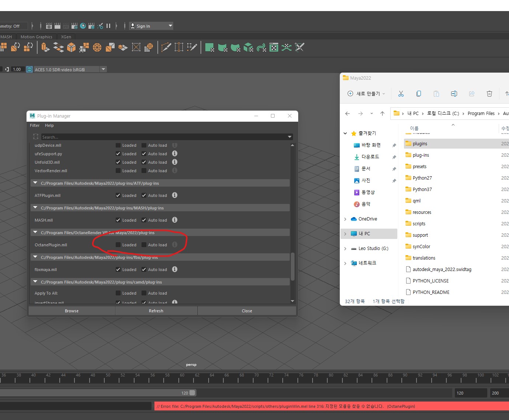
Task: Uncheck Auto load for ATFPlugin.mll
Action: (144, 195)
